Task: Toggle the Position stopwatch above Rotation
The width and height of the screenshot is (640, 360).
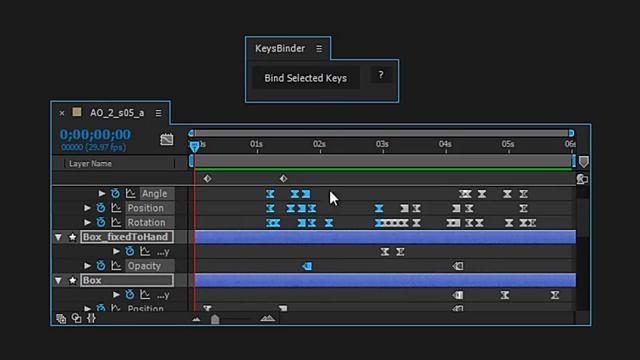Action: click(101, 208)
